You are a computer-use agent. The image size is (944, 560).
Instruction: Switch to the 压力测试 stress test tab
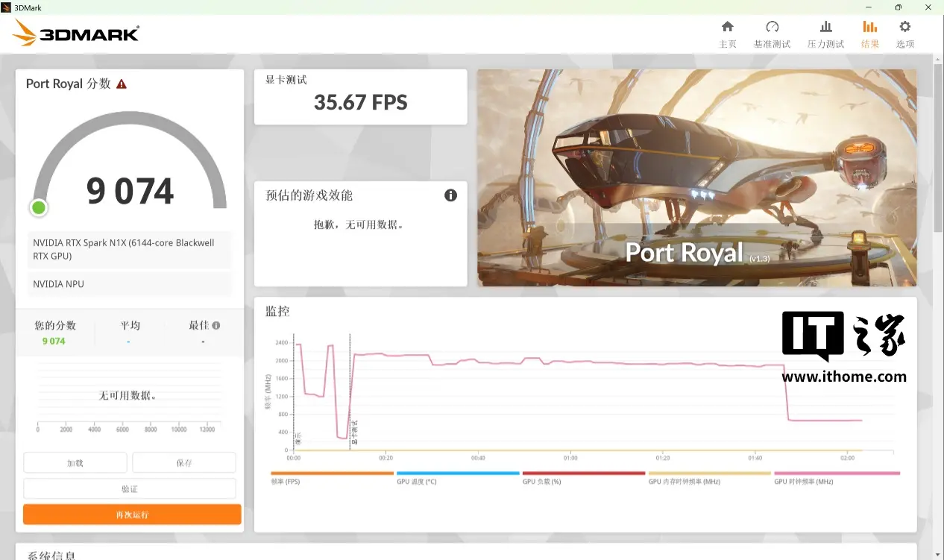pyautogui.click(x=825, y=34)
